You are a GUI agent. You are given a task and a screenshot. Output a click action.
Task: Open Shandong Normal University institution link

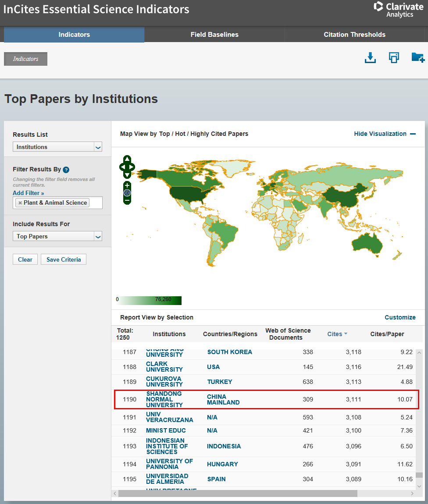click(164, 399)
